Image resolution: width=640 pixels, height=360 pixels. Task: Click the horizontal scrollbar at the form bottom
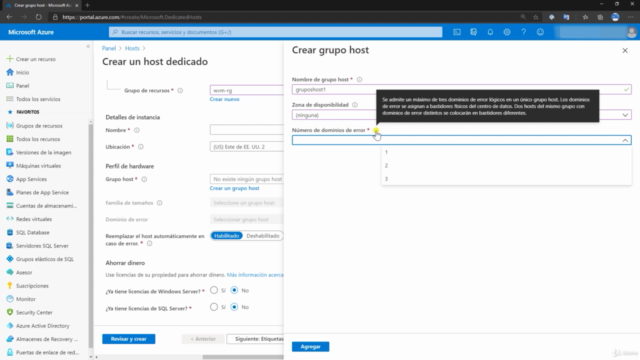[243, 357]
